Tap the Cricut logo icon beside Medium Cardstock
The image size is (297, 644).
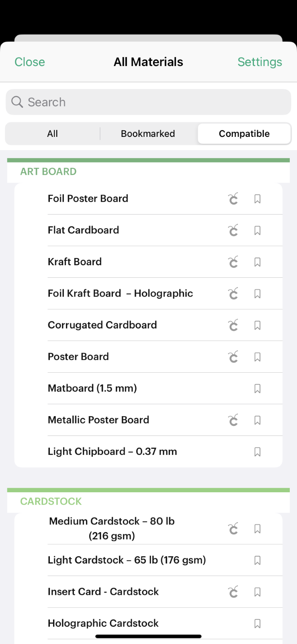coord(233,528)
